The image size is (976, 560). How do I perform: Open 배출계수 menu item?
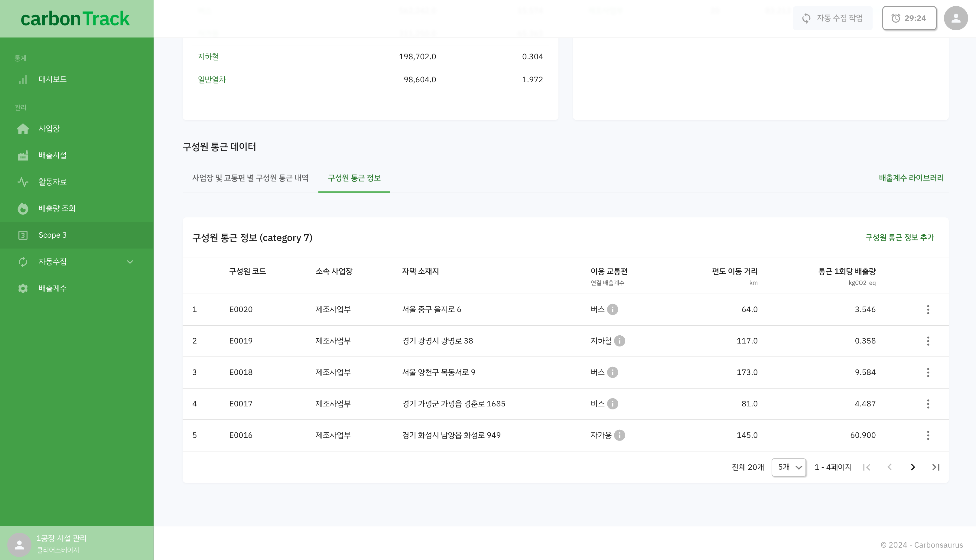click(77, 288)
